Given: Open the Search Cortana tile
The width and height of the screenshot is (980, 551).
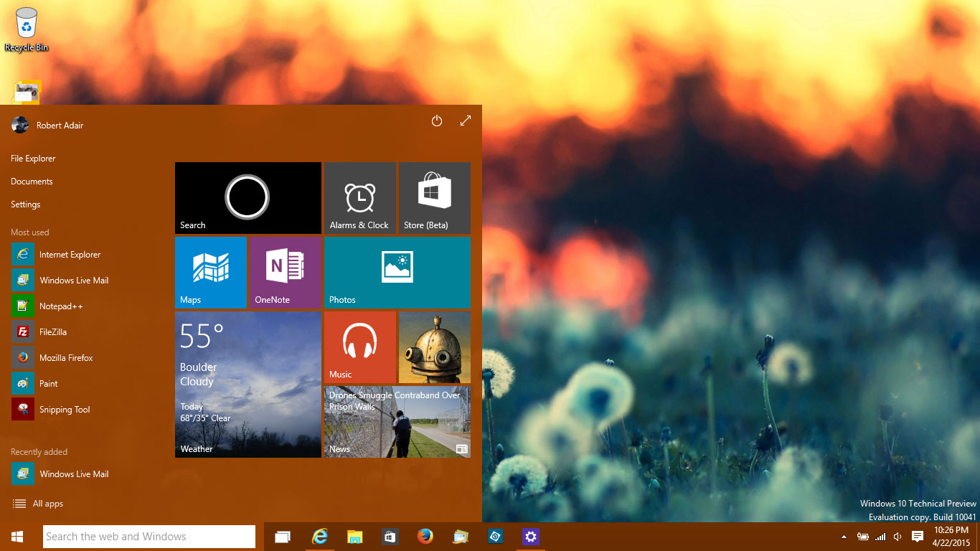Looking at the screenshot, I should (248, 198).
